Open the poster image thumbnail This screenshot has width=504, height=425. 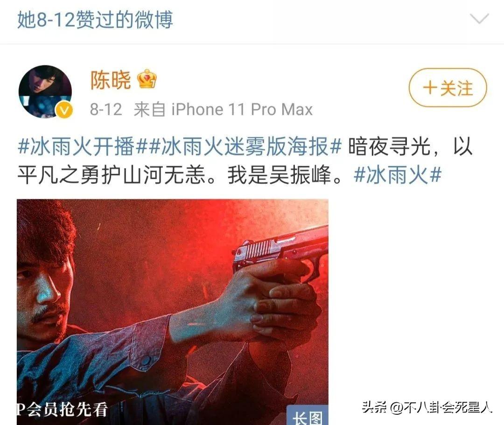[173, 312]
